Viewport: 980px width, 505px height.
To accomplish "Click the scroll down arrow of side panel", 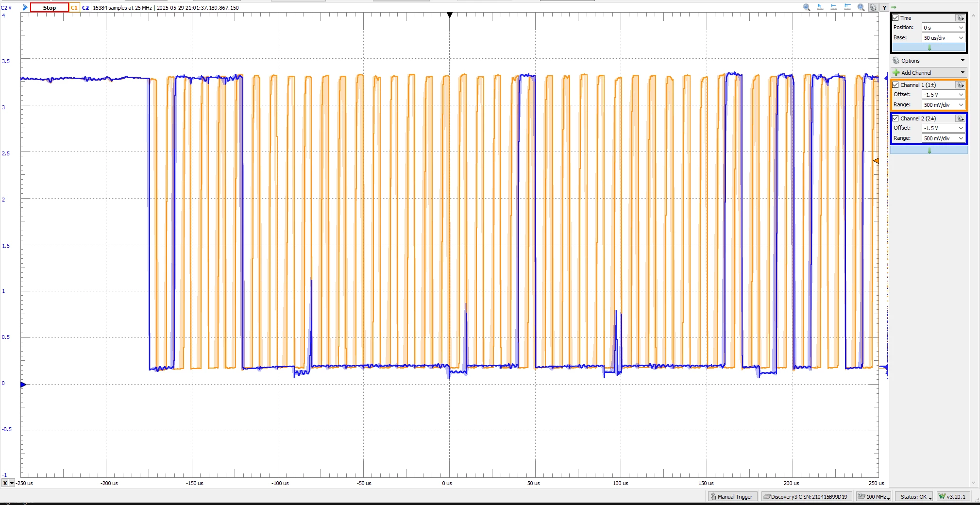I will tap(973, 483).
